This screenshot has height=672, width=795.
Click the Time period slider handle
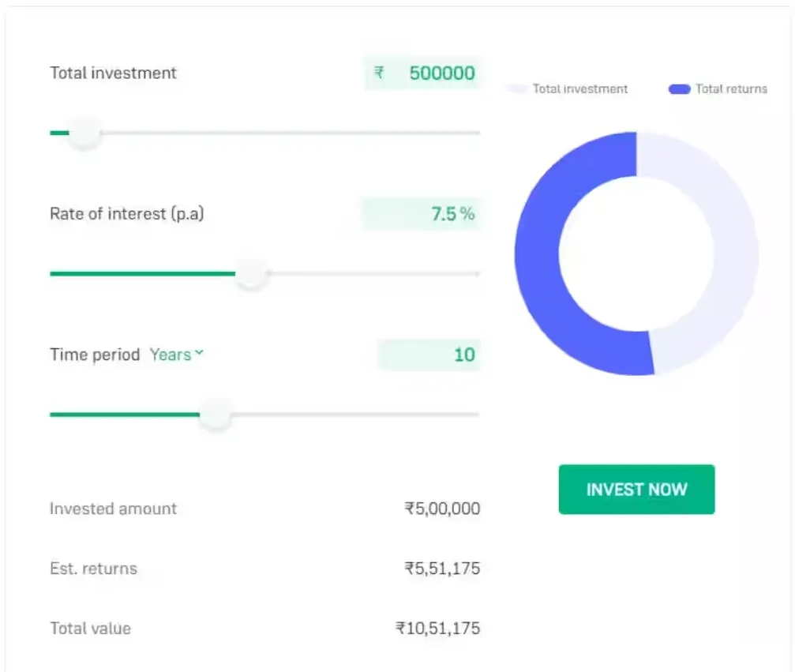pyautogui.click(x=215, y=414)
